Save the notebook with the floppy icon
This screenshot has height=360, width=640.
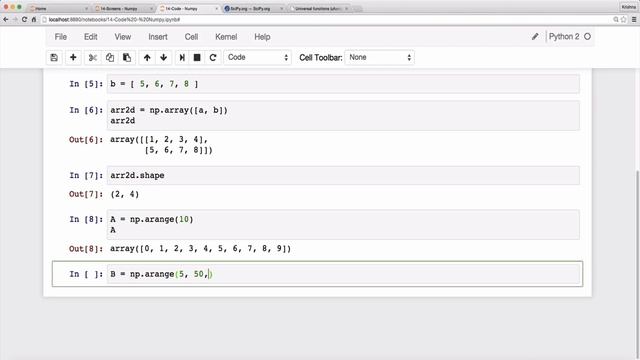54,58
